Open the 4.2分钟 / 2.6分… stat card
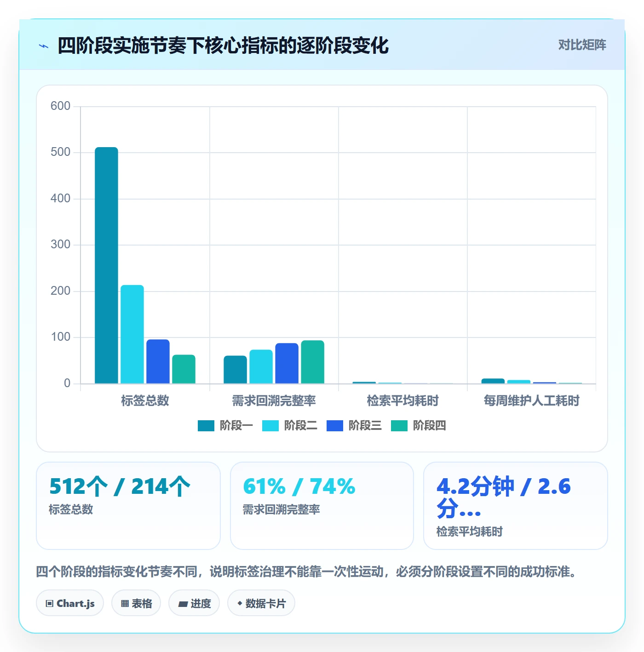Viewport: 644px width, 652px height. 516,506
